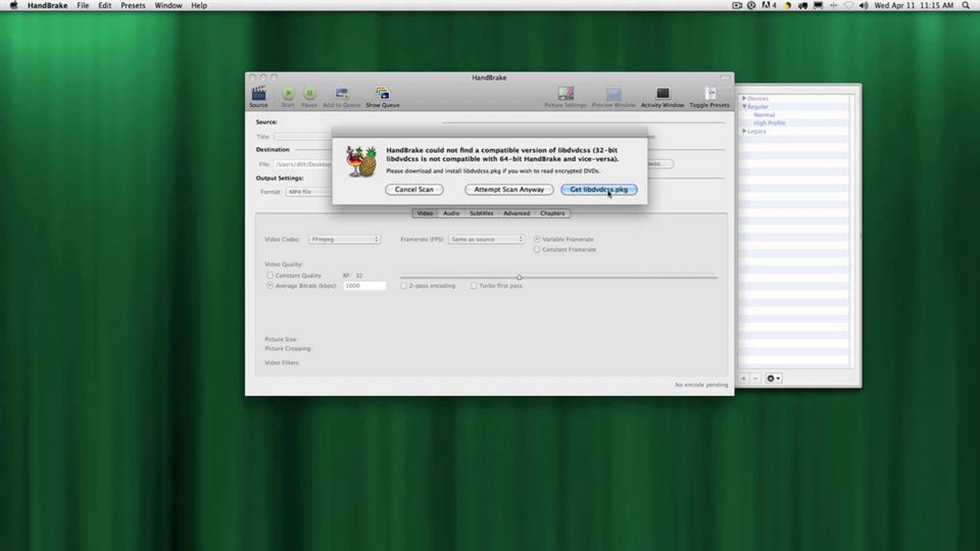Open the Picture Settings icon
Screen dimensions: 980x551
coord(566,94)
